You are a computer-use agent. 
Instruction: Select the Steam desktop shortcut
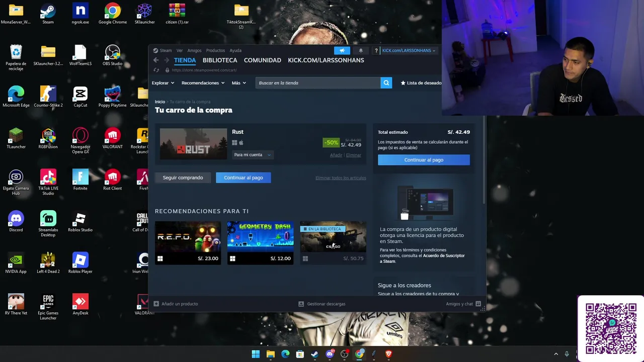coord(48,14)
